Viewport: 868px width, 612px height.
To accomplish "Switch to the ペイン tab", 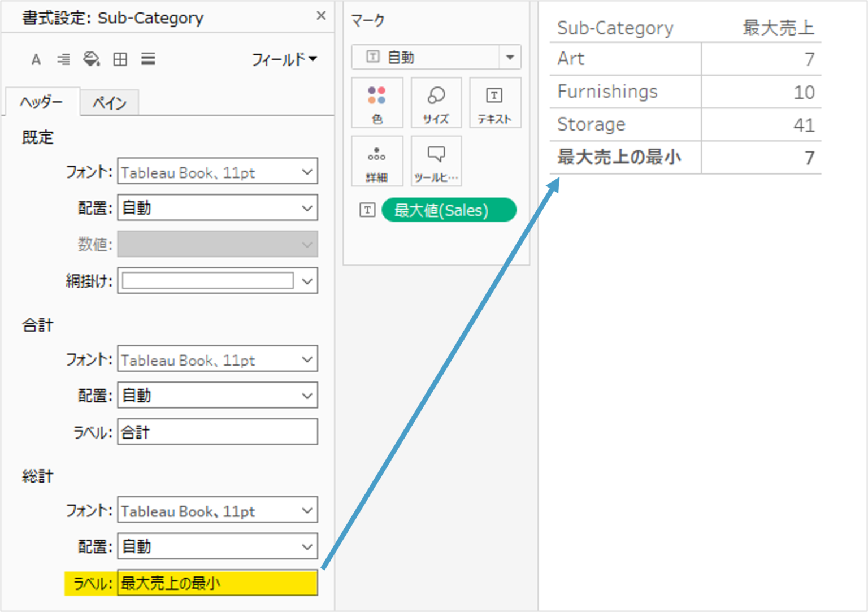I will pos(109,102).
